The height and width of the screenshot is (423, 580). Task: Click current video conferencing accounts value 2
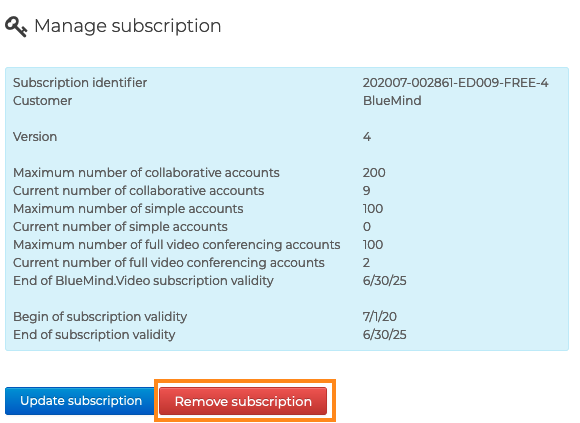[366, 263]
